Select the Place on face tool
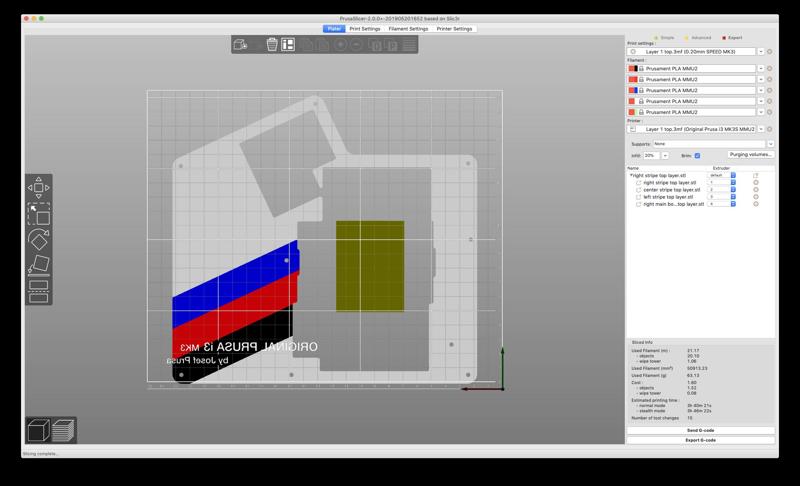Screen dimensions: 800x486 pos(39,265)
